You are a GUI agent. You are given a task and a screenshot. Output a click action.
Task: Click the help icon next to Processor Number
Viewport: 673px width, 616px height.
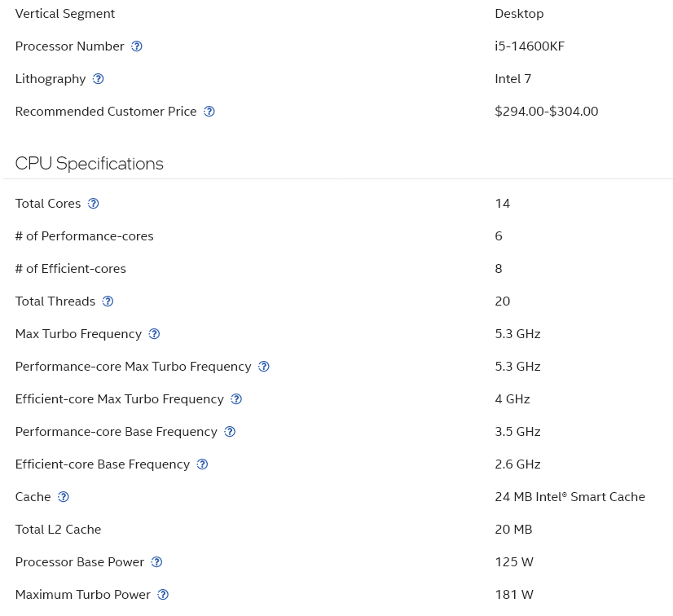pyautogui.click(x=137, y=46)
